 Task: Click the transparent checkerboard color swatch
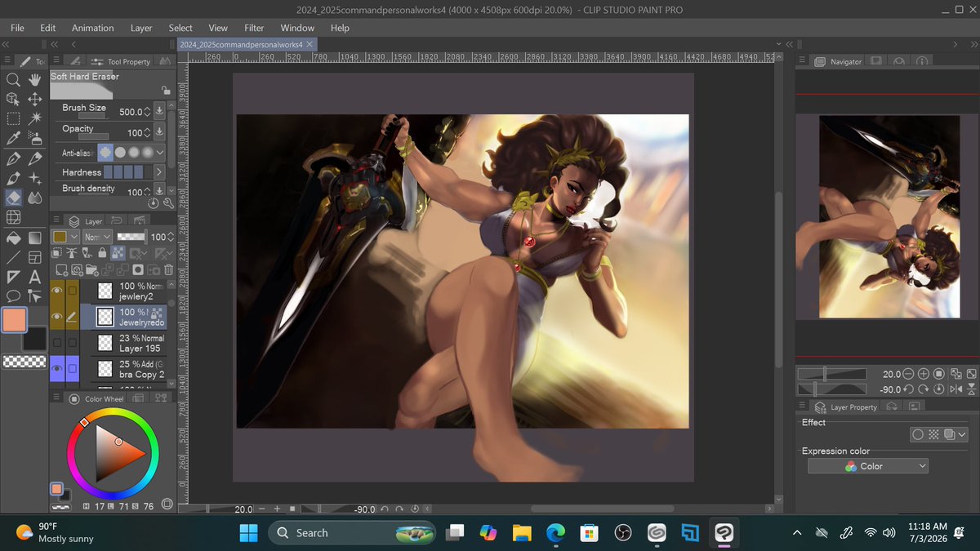coord(24,361)
